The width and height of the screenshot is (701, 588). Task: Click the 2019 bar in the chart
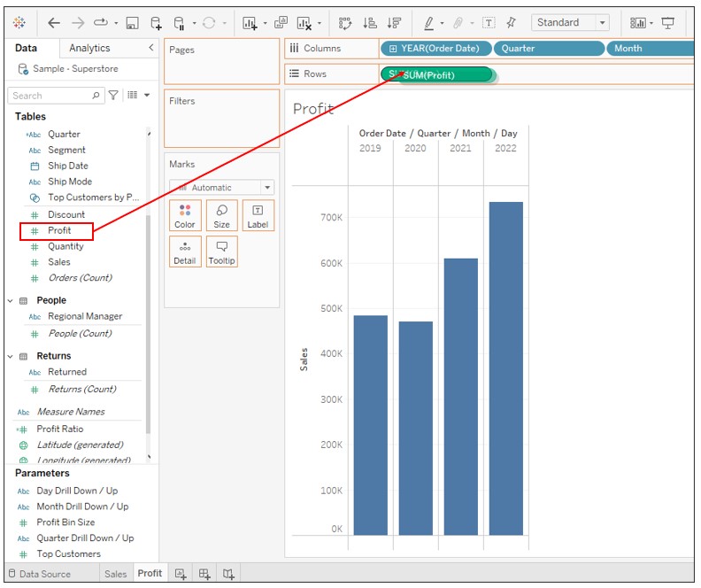pos(371,425)
